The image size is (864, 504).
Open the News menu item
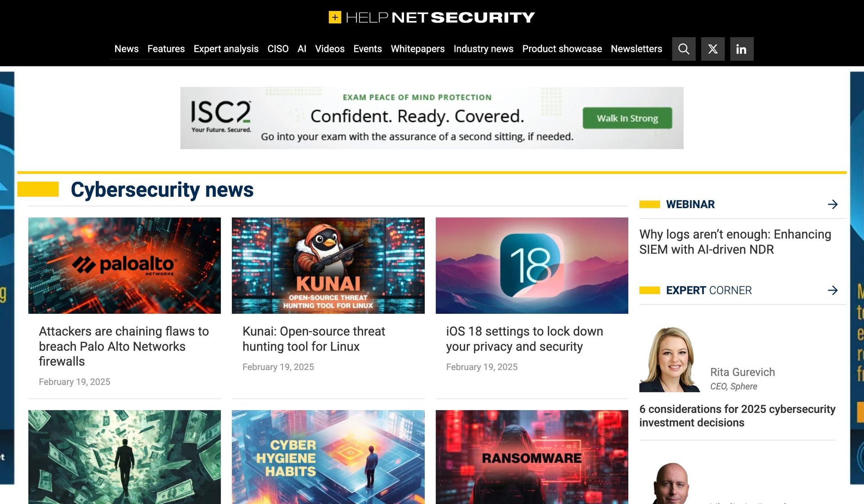coord(126,49)
